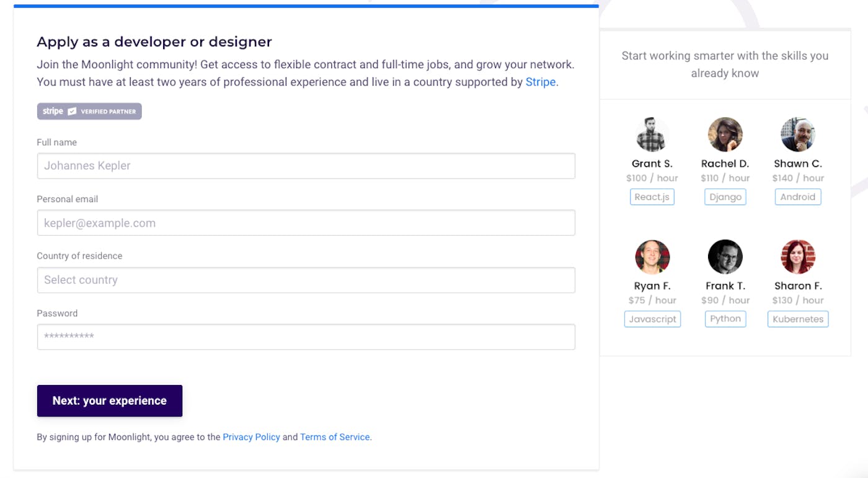This screenshot has width=868, height=478.
Task: Click the Country of residence label
Action: 79,256
